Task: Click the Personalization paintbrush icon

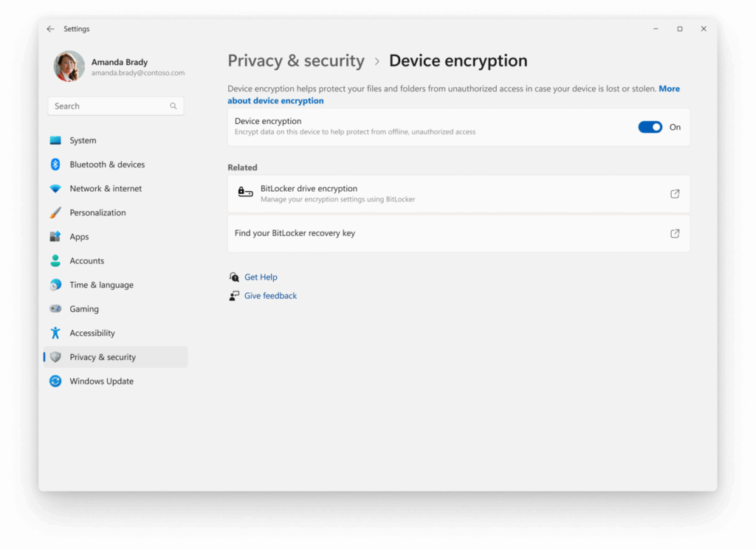Action: 55,213
